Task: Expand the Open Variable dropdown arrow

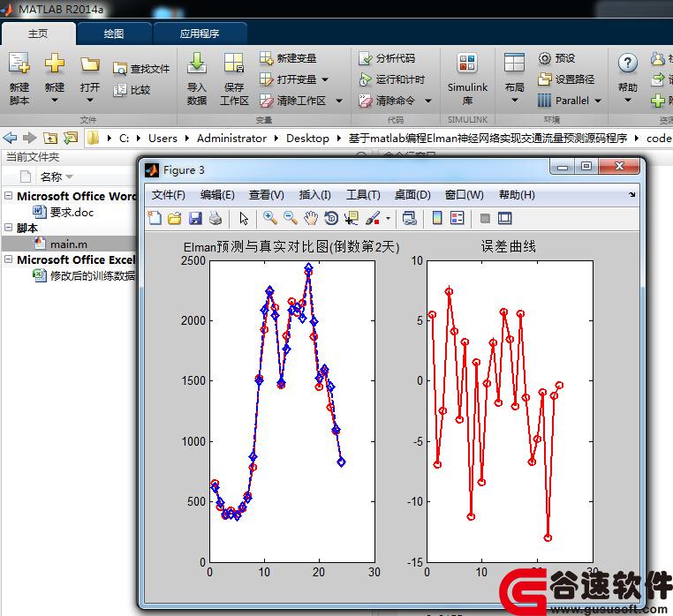Action: (x=325, y=79)
